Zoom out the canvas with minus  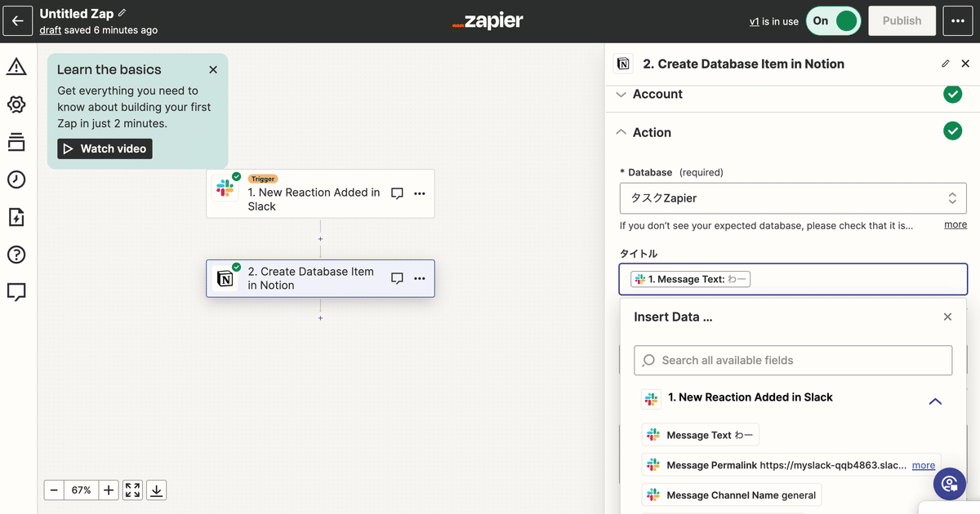pos(54,490)
